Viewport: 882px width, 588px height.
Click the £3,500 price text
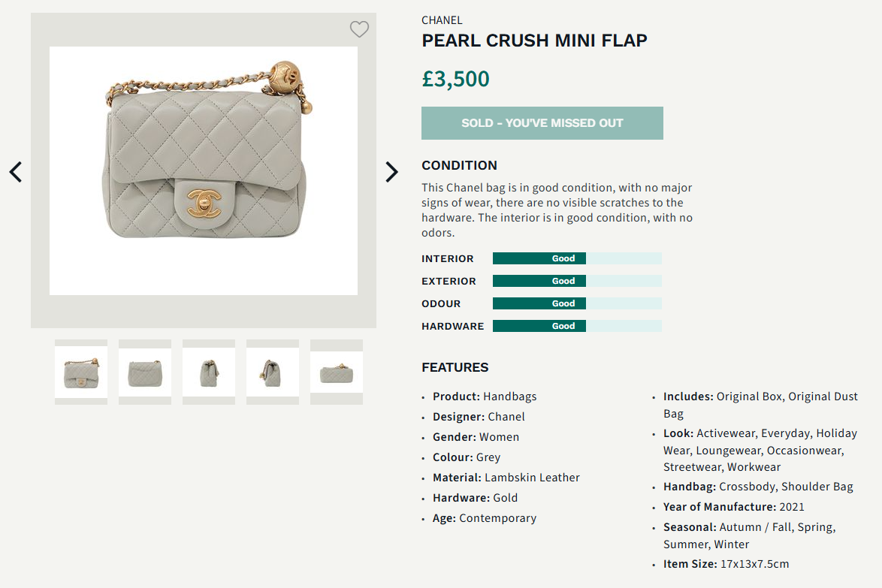click(x=457, y=77)
